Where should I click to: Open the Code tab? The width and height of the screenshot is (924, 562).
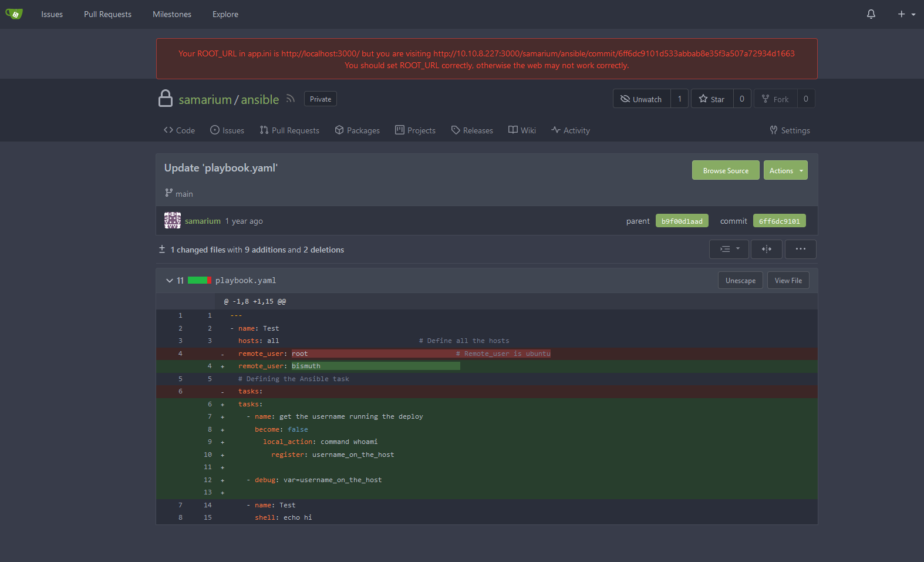(x=179, y=130)
